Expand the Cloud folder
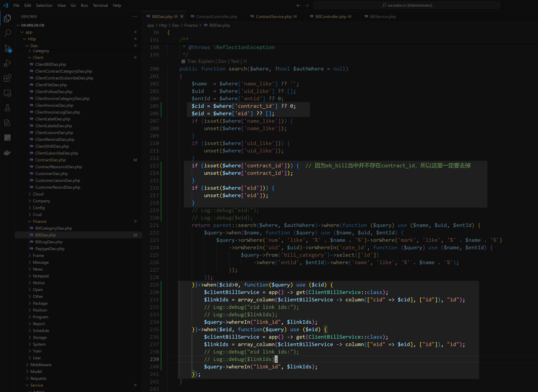The image size is (538, 392). [x=38, y=194]
